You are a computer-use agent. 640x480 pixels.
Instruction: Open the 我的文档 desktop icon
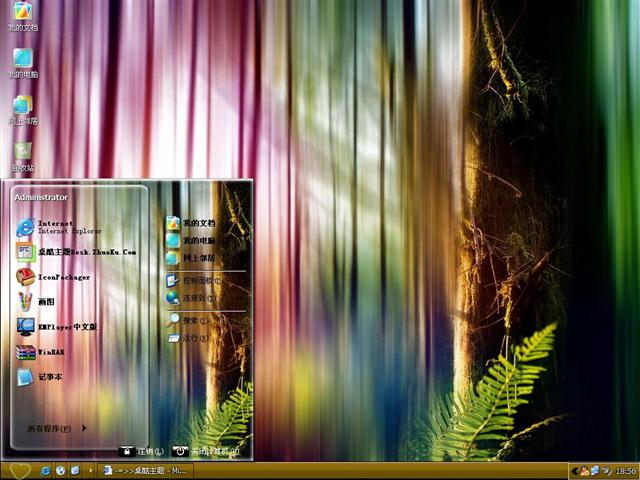[x=23, y=16]
